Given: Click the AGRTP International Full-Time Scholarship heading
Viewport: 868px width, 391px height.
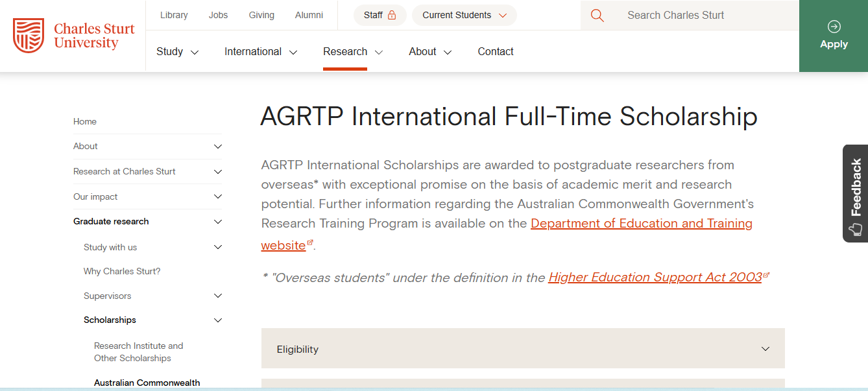Looking at the screenshot, I should click(x=509, y=116).
